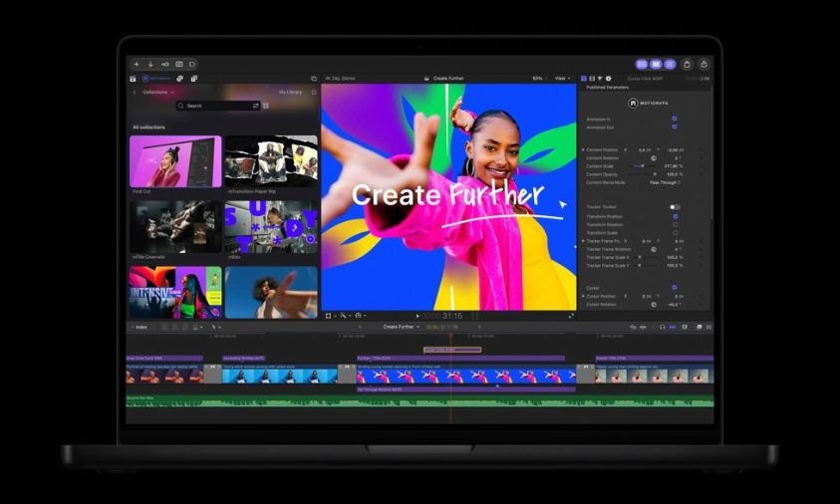Viewport: 840px width, 504px height.
Task: Switch to the third inspector tab icon
Action: (600, 79)
